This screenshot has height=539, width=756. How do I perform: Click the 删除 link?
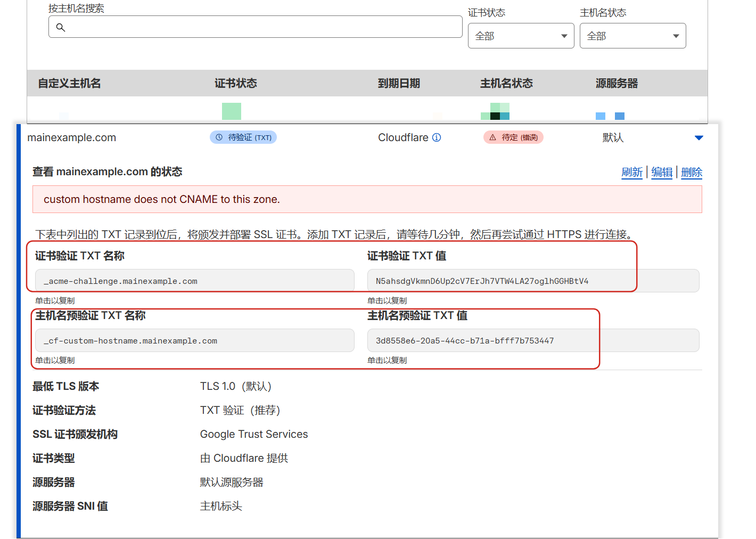tap(692, 172)
